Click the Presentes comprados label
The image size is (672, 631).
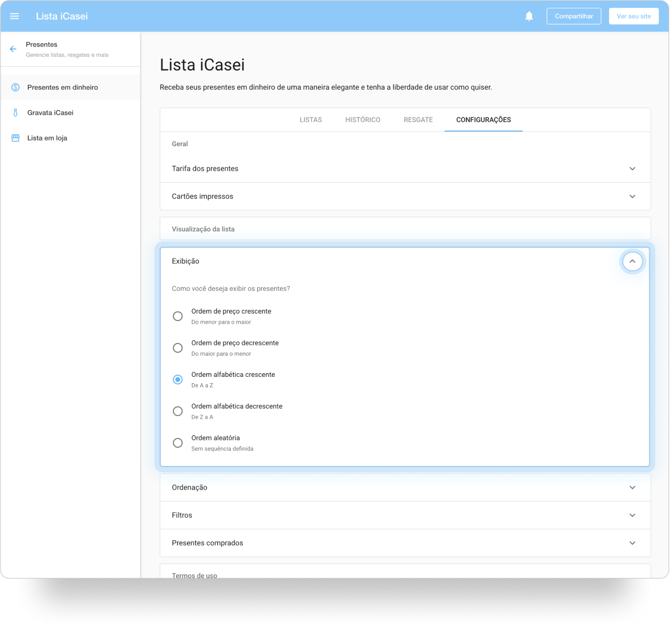tap(207, 543)
